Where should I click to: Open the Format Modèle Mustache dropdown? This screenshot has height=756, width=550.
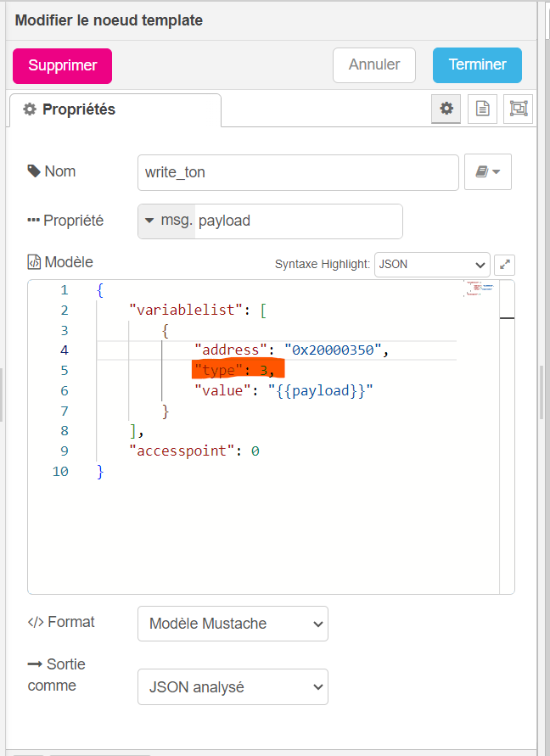tap(233, 624)
